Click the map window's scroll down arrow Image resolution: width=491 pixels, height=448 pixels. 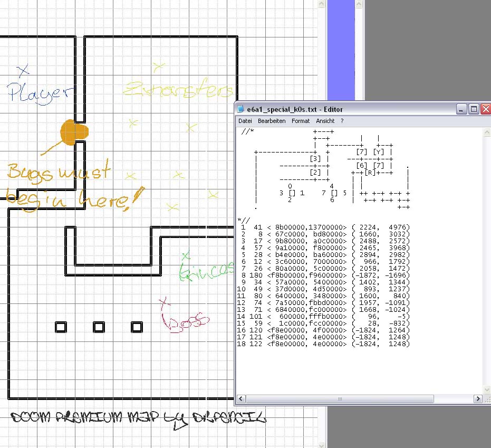click(x=322, y=445)
